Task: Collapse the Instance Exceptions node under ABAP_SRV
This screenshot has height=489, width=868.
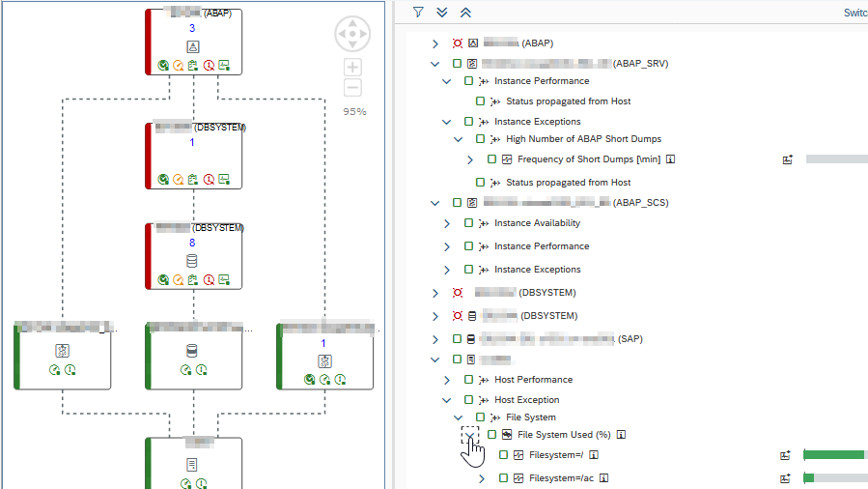Action: pos(446,122)
